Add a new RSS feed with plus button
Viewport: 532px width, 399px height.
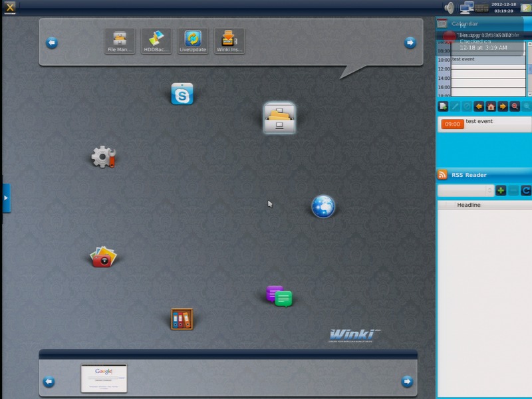pos(501,191)
